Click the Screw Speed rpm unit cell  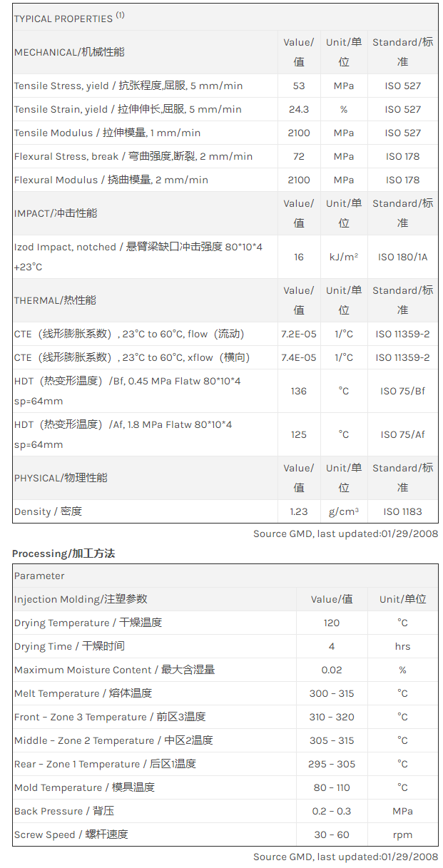pyautogui.click(x=402, y=834)
